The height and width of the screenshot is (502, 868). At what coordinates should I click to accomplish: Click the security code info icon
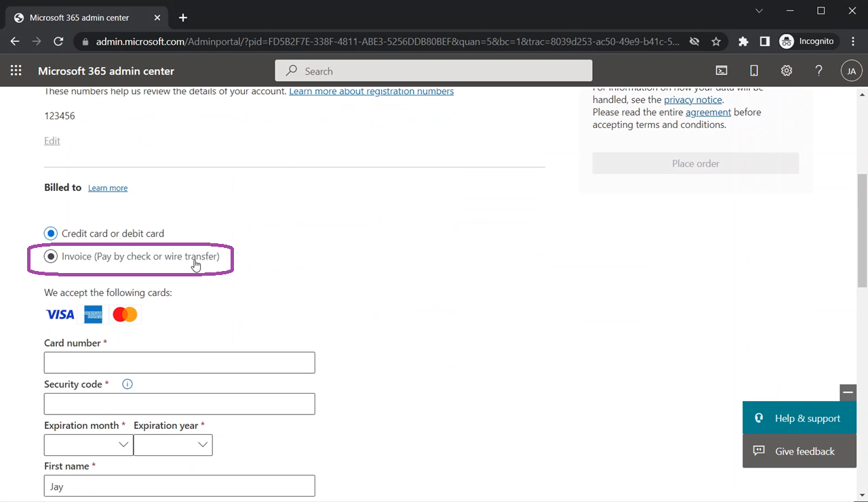[127, 384]
